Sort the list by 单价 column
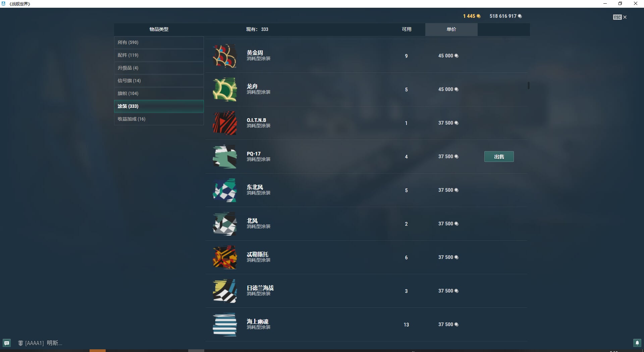Screen dimensions: 644x352 point(451,29)
